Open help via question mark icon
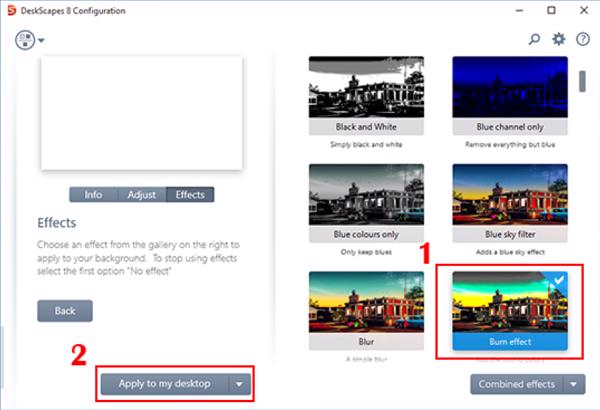600x410 pixels. pos(583,39)
